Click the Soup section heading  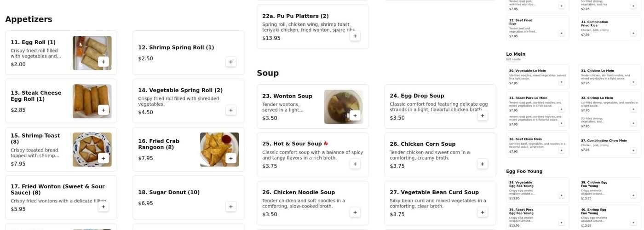click(x=268, y=73)
